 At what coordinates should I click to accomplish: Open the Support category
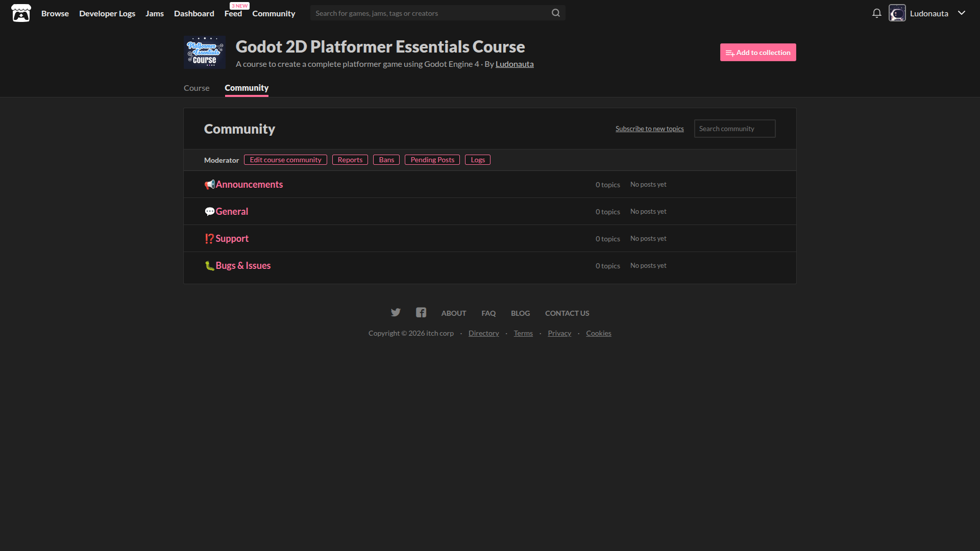tap(232, 239)
